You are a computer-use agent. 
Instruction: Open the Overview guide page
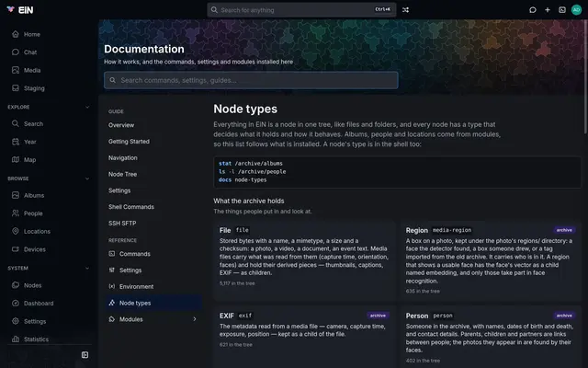coord(121,125)
